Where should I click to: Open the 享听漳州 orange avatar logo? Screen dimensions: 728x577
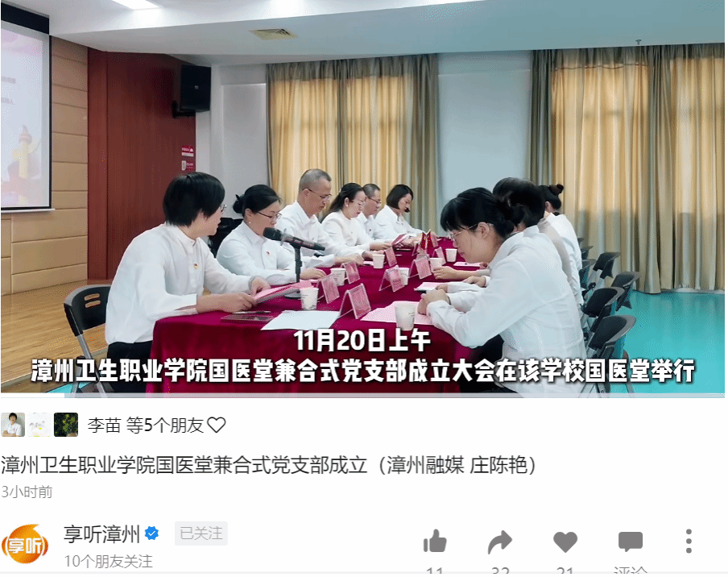[26, 543]
